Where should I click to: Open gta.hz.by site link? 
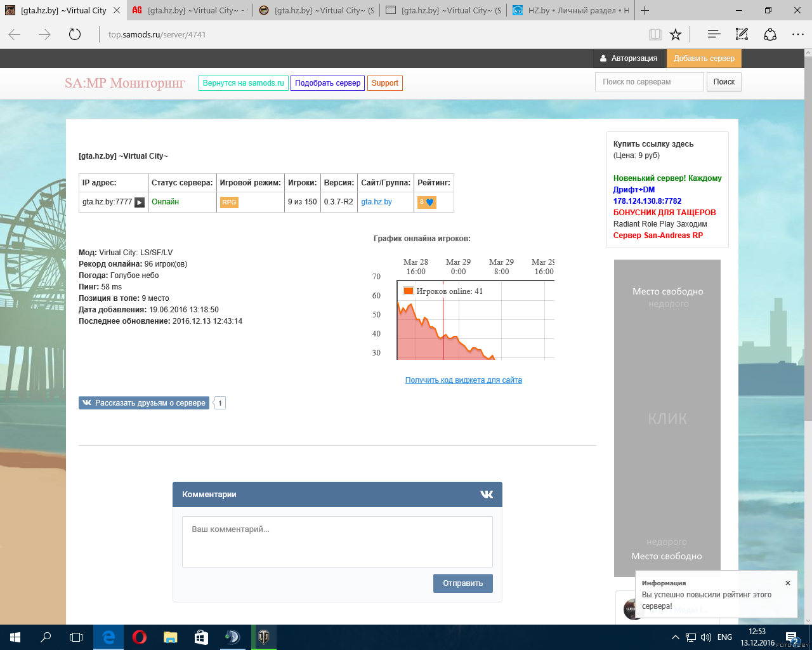(x=376, y=202)
